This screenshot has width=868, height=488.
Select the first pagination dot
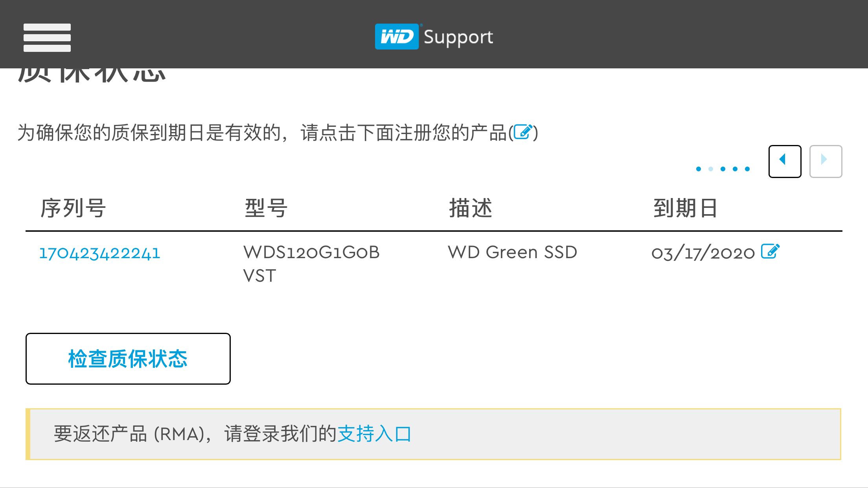699,169
